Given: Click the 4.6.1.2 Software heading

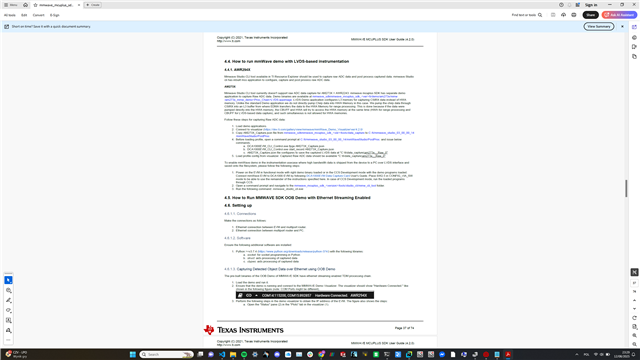Looking at the screenshot, I should click(x=237, y=238).
